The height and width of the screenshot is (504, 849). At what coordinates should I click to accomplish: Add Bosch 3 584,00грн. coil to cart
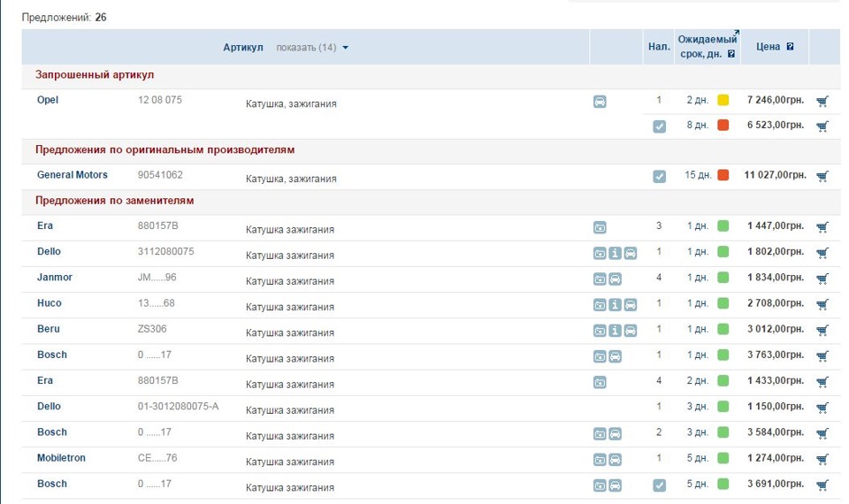coord(822,433)
